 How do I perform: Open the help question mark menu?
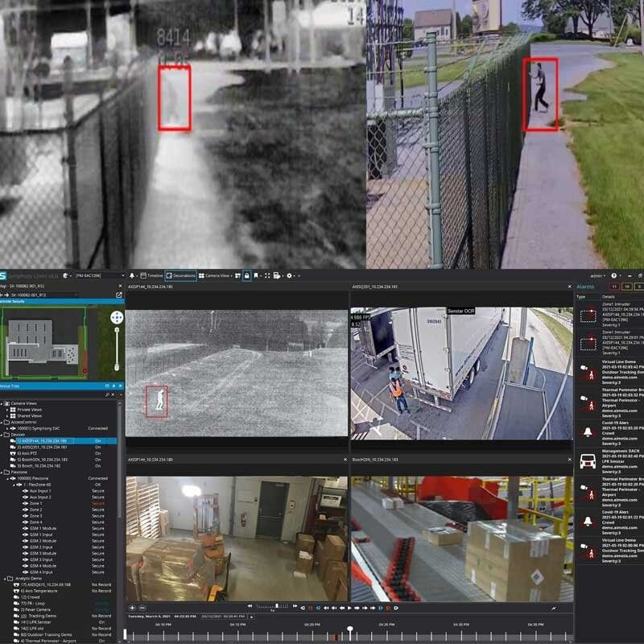pos(614,275)
